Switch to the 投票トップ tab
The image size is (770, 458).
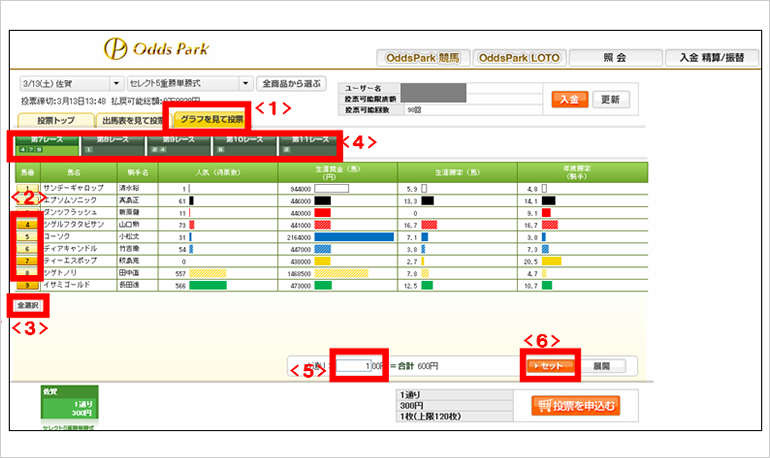pyautogui.click(x=55, y=120)
